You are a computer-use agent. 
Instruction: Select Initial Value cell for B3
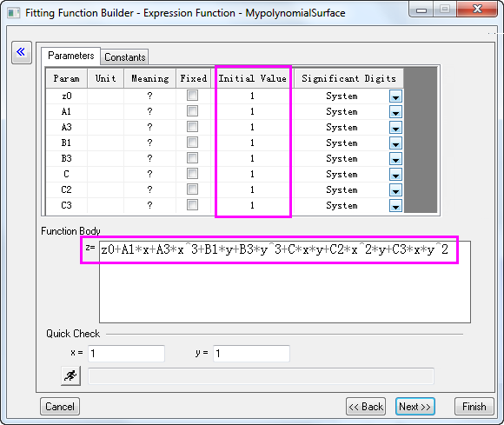pyautogui.click(x=252, y=158)
